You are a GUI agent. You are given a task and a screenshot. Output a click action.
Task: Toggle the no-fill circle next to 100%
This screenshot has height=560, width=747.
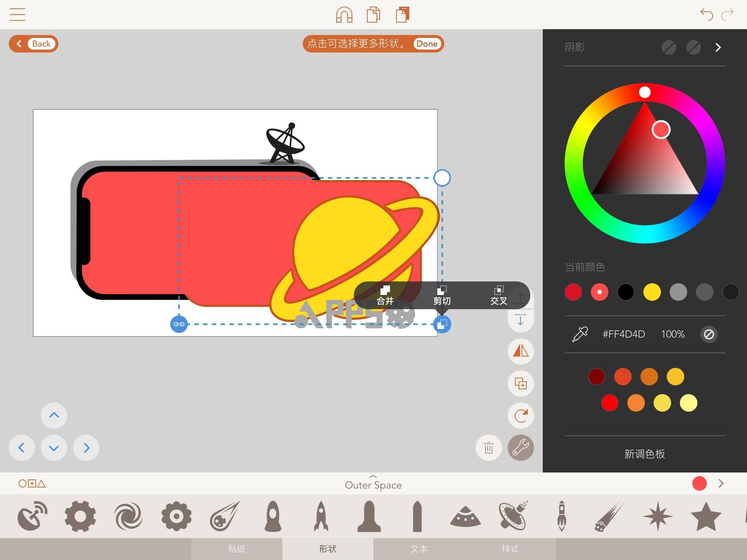(x=709, y=334)
